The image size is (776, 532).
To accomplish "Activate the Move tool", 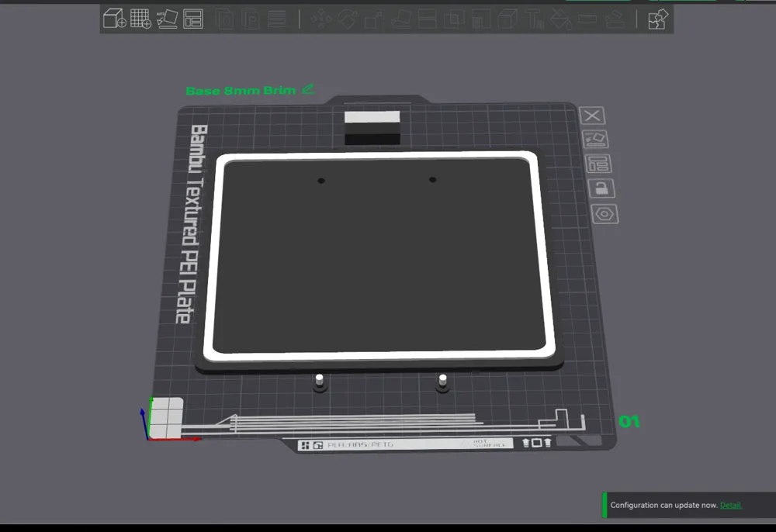I will pyautogui.click(x=321, y=19).
